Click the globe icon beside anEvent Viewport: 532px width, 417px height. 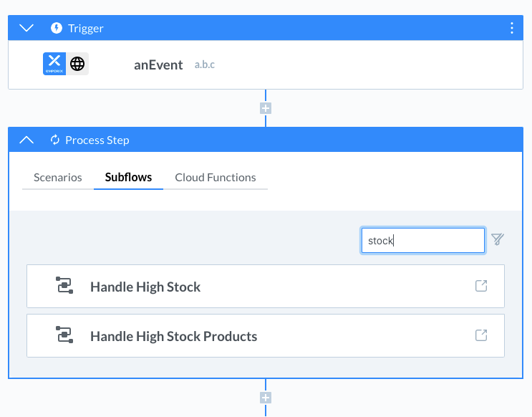[77, 64]
